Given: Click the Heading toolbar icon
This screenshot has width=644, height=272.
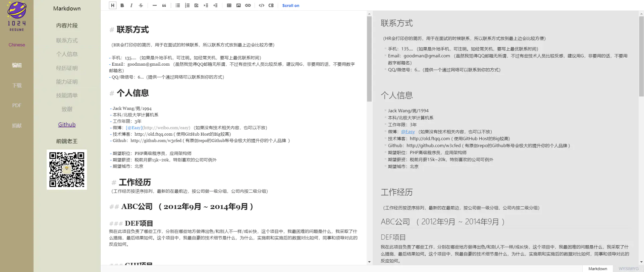Looking at the screenshot, I should (x=113, y=5).
